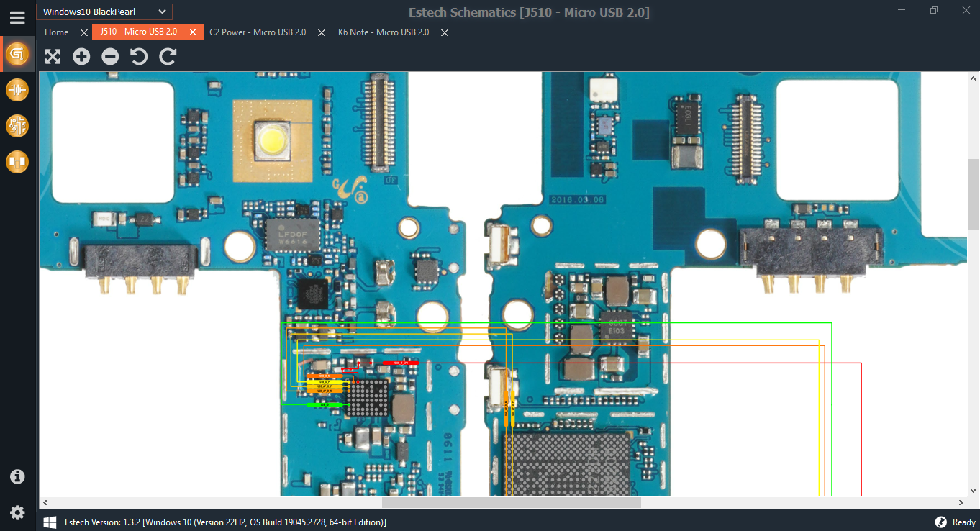Image resolution: width=980 pixels, height=531 pixels.
Task: Open the info sidebar icon
Action: point(17,476)
